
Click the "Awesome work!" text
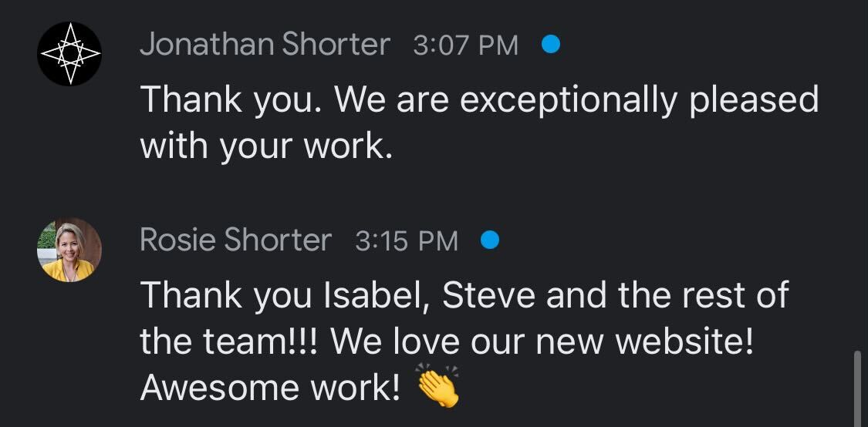(x=270, y=389)
